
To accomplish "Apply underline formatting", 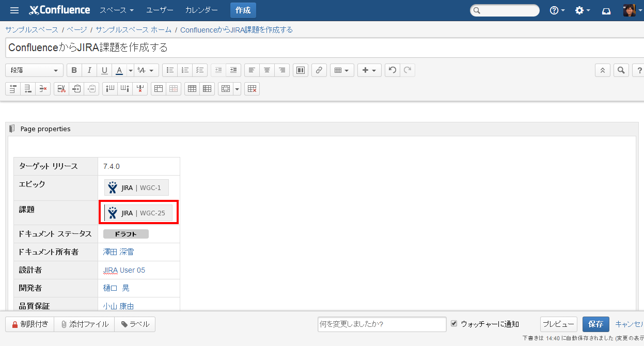I will [104, 70].
